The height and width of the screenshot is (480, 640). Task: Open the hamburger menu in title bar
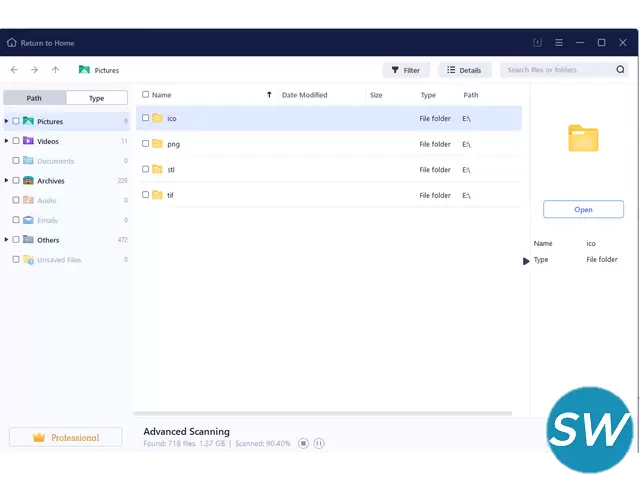(558, 43)
